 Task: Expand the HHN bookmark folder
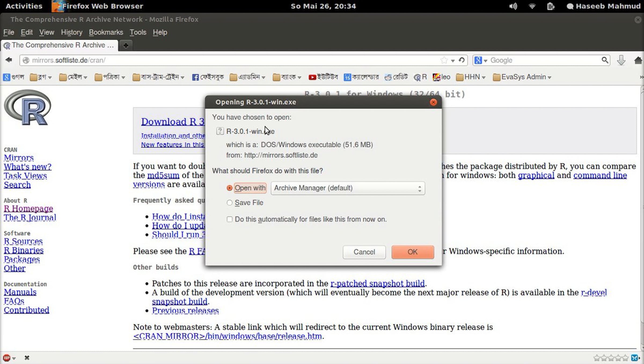(x=471, y=77)
